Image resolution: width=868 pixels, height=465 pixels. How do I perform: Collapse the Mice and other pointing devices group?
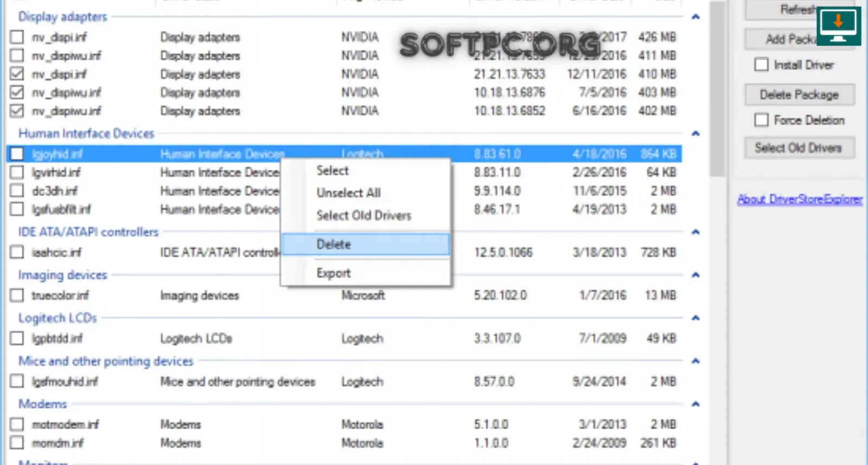(695, 361)
